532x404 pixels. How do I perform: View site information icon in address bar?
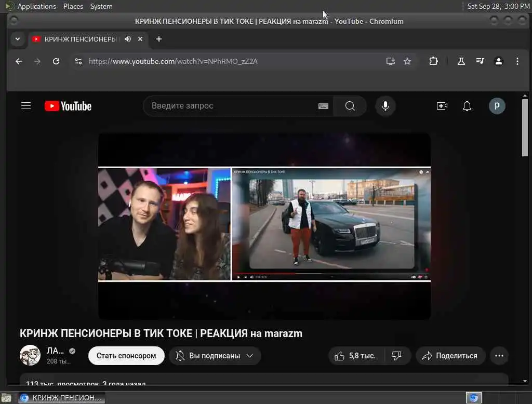pos(78,61)
